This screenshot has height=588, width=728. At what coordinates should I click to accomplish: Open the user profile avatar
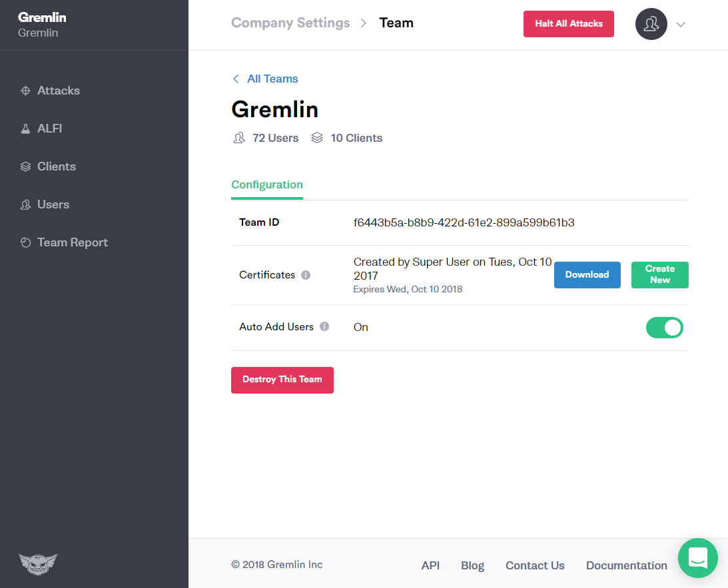[651, 24]
